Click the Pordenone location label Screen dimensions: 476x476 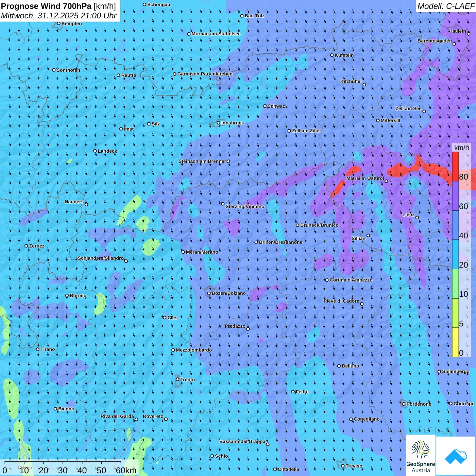pos(419,404)
